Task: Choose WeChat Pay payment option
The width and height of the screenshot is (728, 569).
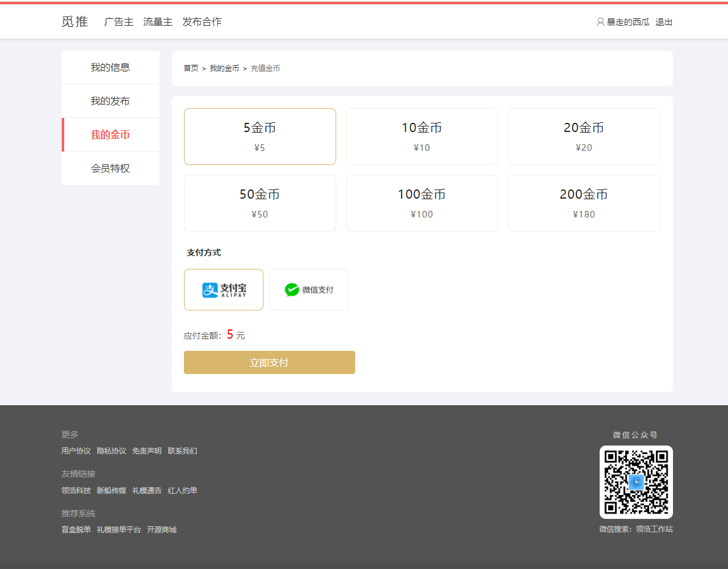Action: click(309, 290)
